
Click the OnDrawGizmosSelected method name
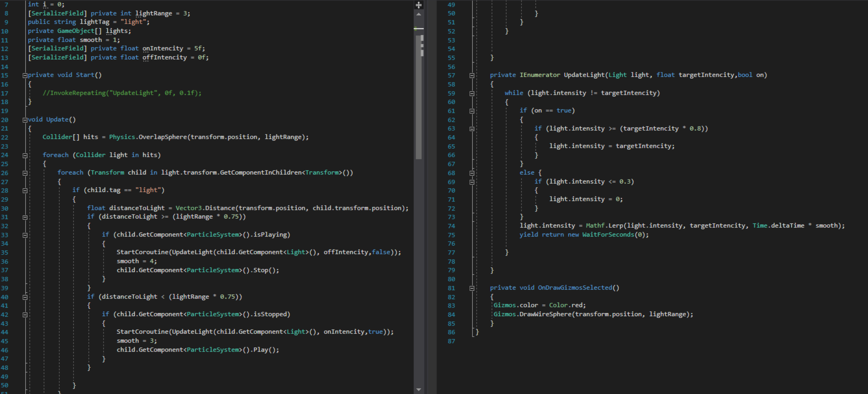coord(575,287)
